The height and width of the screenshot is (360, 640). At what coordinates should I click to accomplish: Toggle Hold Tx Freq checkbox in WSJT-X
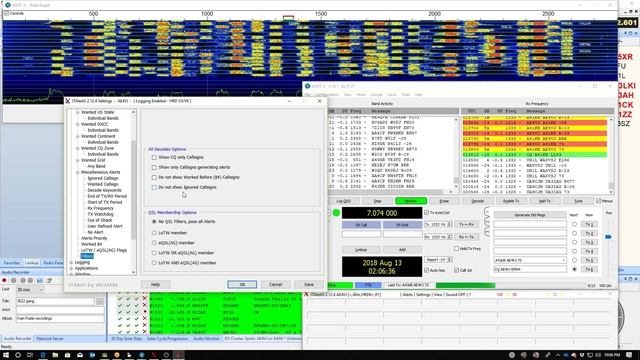click(456, 248)
